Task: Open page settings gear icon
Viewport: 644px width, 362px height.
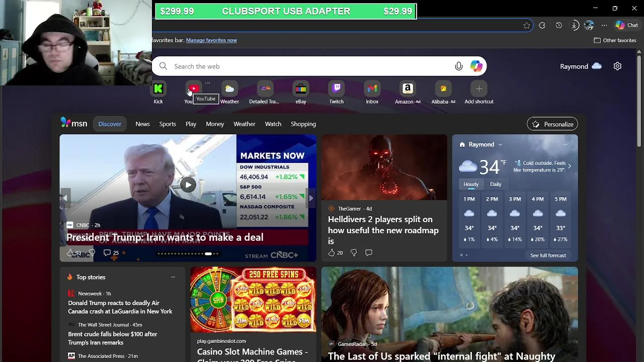Action: (x=617, y=66)
